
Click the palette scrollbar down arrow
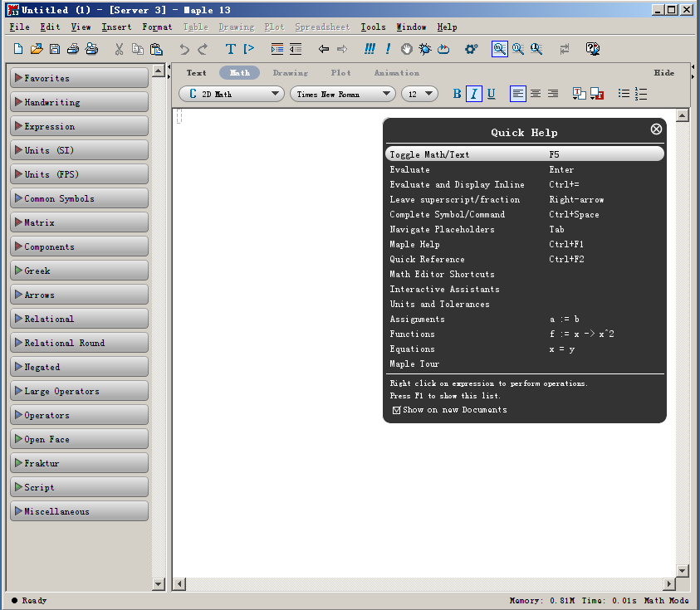pos(159,583)
